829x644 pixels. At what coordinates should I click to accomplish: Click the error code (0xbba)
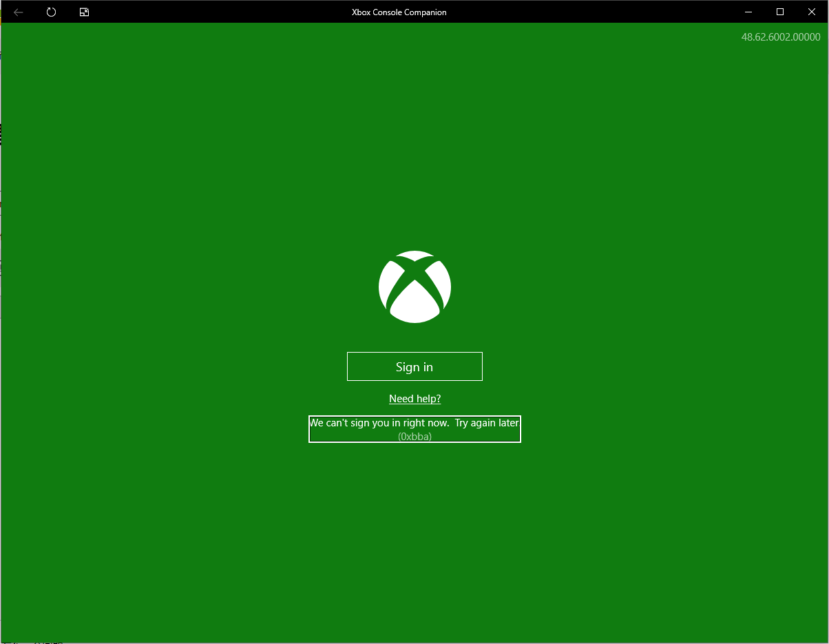(414, 436)
